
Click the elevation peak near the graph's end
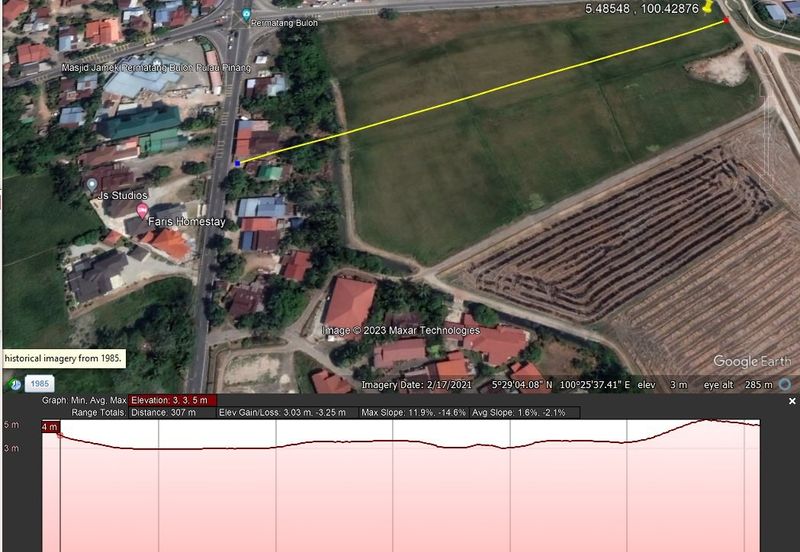(707, 420)
